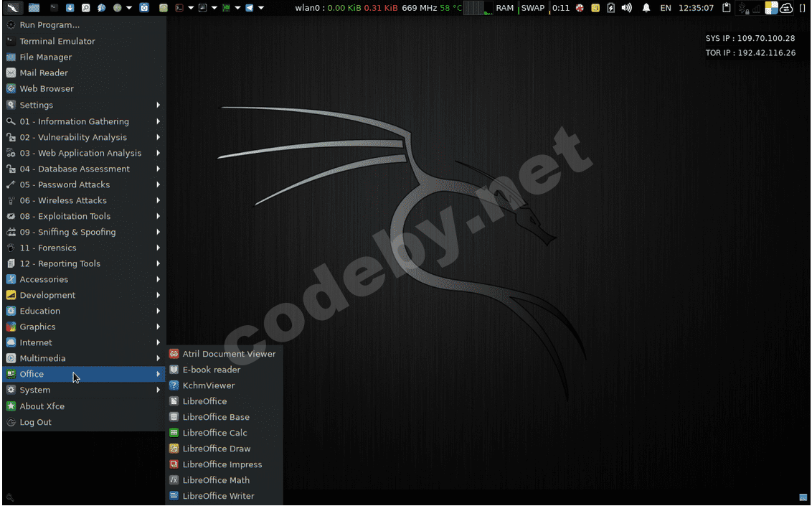The image size is (812, 506).
Task: Open the Education category
Action: (83, 311)
